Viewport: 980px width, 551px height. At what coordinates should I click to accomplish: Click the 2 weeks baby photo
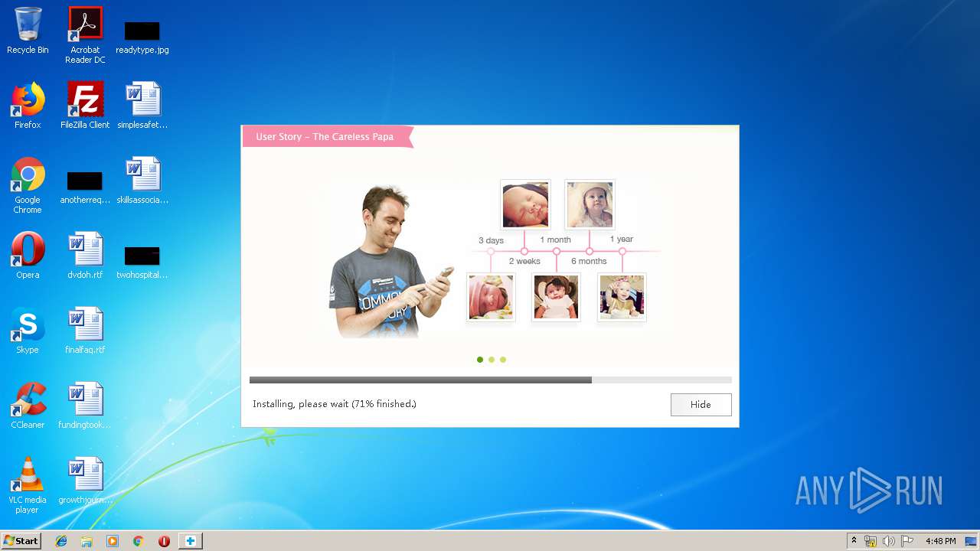tap(525, 204)
